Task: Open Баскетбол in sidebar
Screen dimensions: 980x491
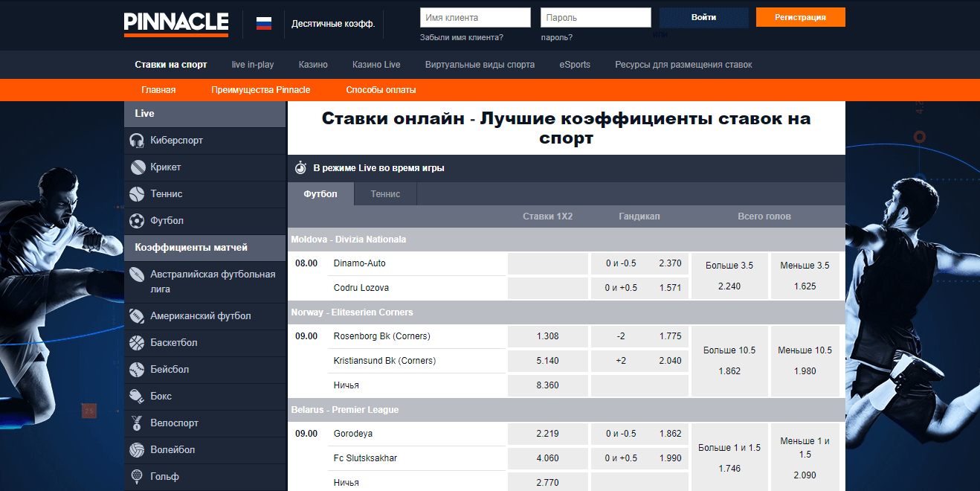Action: 204,343
